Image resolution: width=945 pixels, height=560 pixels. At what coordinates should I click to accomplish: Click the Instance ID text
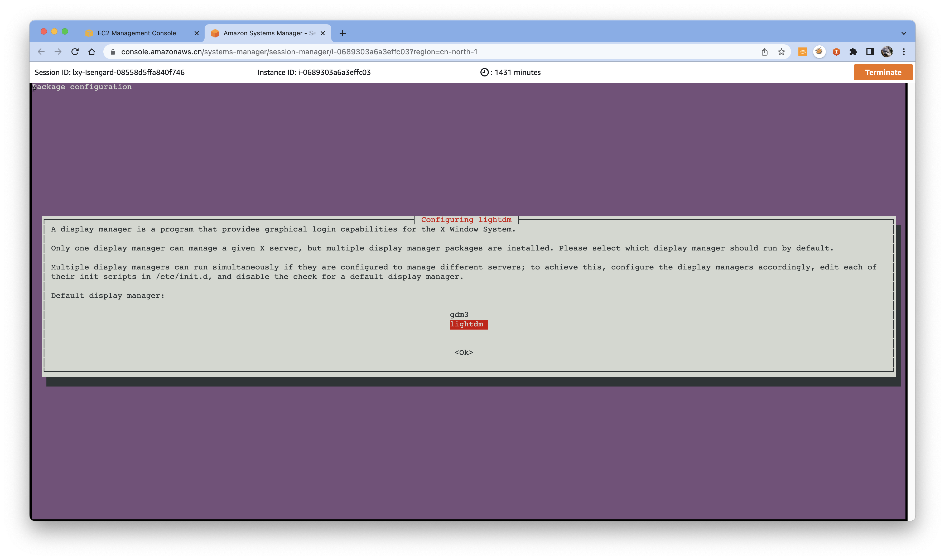tap(314, 72)
